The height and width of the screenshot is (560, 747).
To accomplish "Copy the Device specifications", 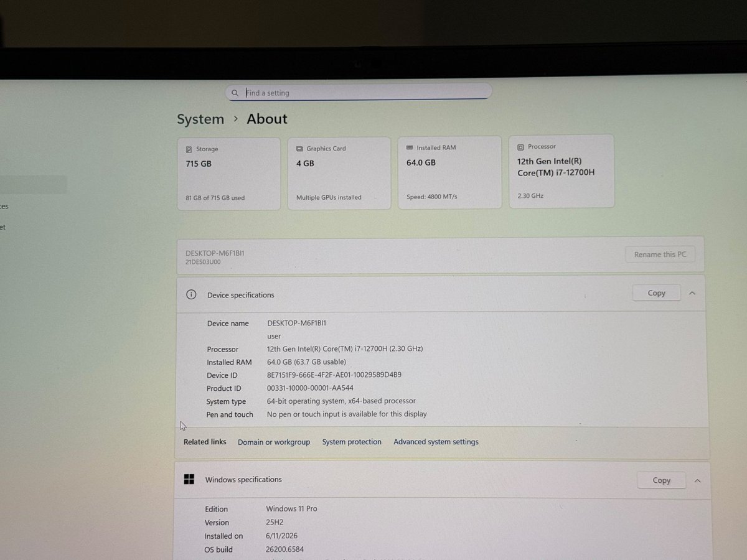I will click(x=656, y=293).
